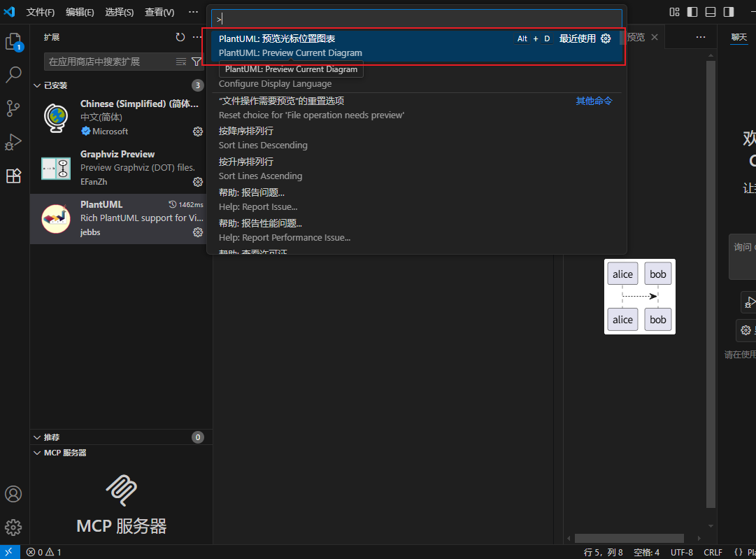Image resolution: width=756 pixels, height=559 pixels.
Task: Click the preview horizontal scrollbar
Action: tap(629, 538)
